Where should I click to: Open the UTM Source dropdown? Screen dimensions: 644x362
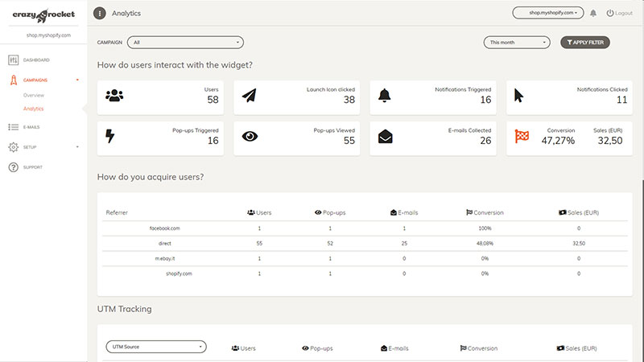(156, 347)
